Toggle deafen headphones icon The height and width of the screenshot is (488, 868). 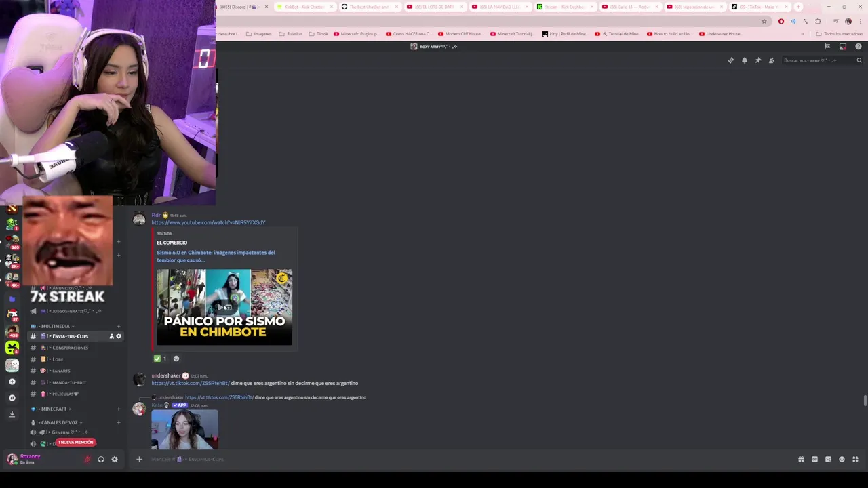[x=100, y=459]
